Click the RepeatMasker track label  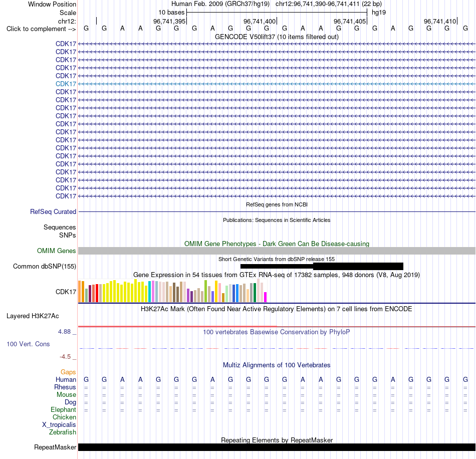tap(55, 447)
